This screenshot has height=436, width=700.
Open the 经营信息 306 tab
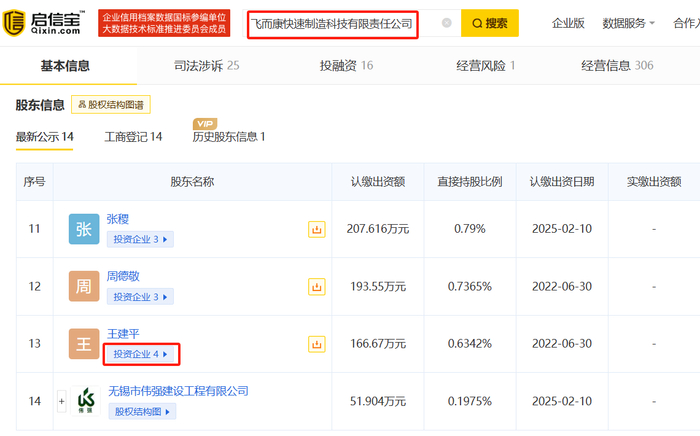617,66
